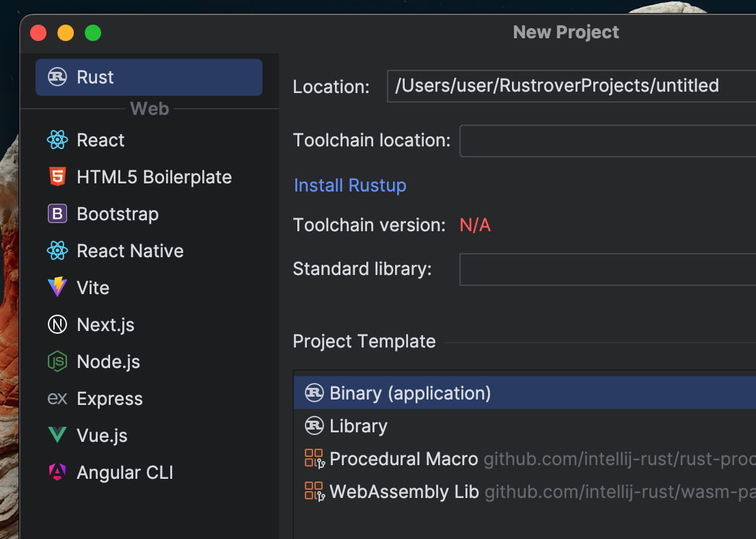
Task: Click the React atom icon
Action: tap(57, 140)
